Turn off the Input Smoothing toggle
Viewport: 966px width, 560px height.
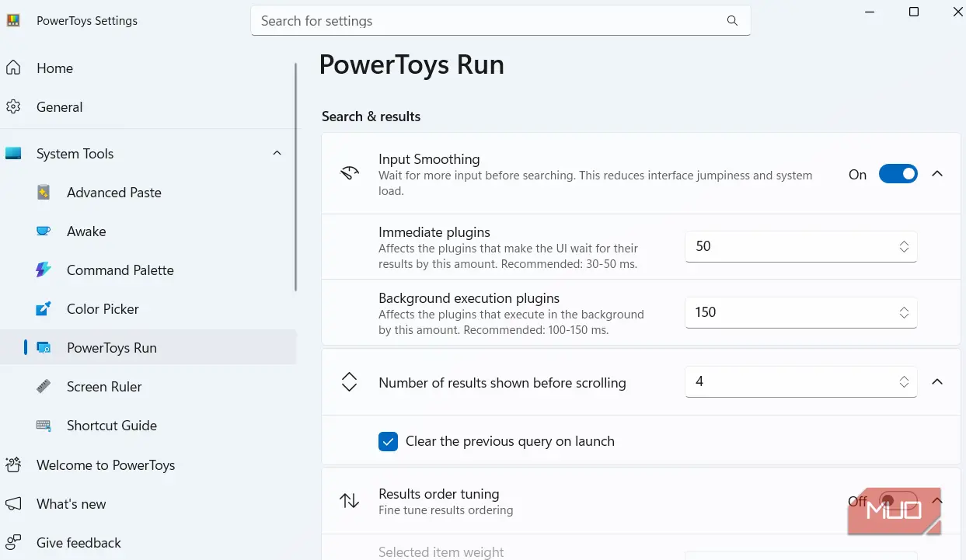pyautogui.click(x=898, y=174)
